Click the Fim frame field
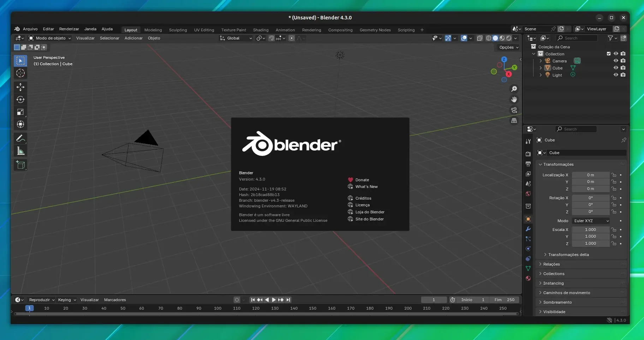Screen dimensions: 644x340 pos(505,300)
